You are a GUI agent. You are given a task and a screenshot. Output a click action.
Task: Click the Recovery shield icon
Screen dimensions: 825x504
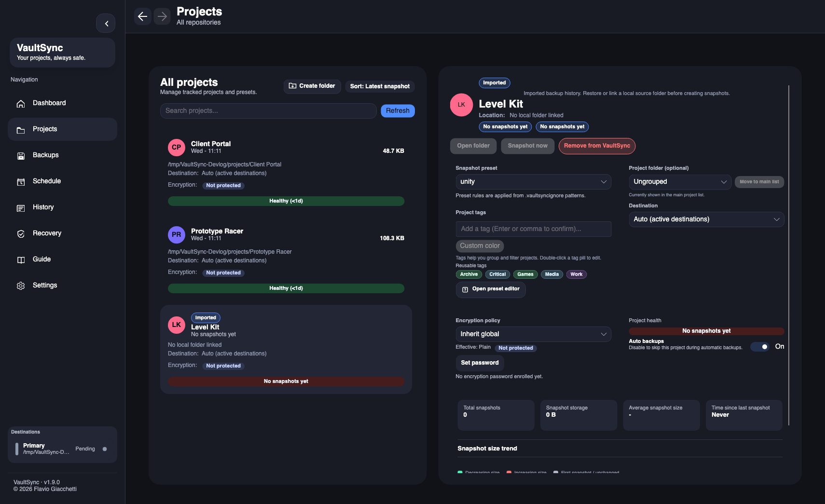[21, 234]
